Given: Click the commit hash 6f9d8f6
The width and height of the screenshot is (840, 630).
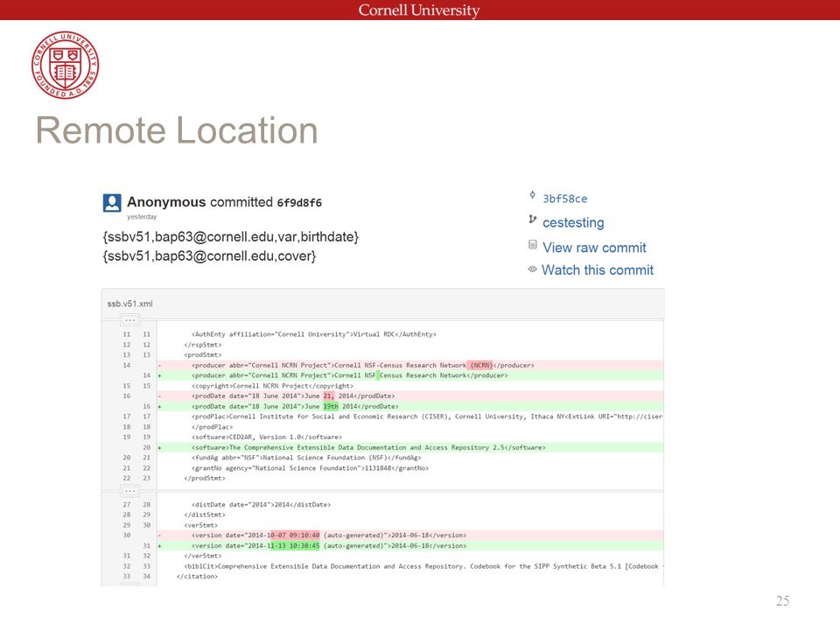Looking at the screenshot, I should 299,203.
